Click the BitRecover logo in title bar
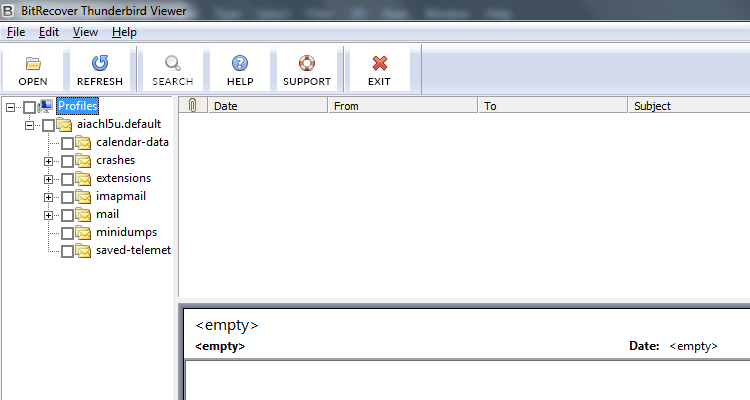750x400 pixels. [x=8, y=10]
